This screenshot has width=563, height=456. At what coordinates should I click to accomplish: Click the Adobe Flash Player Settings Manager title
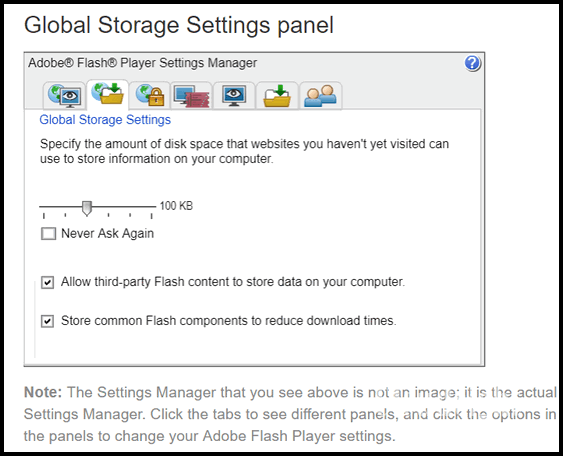(x=143, y=63)
